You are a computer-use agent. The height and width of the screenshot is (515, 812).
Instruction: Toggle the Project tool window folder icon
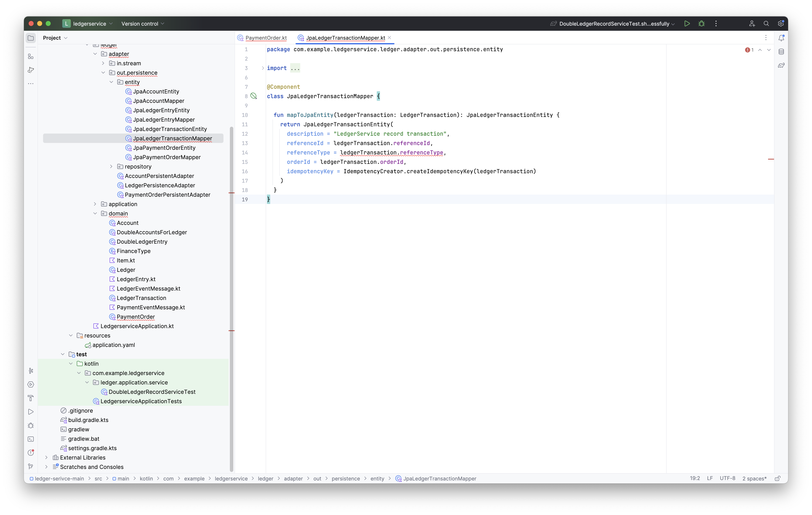pyautogui.click(x=31, y=38)
